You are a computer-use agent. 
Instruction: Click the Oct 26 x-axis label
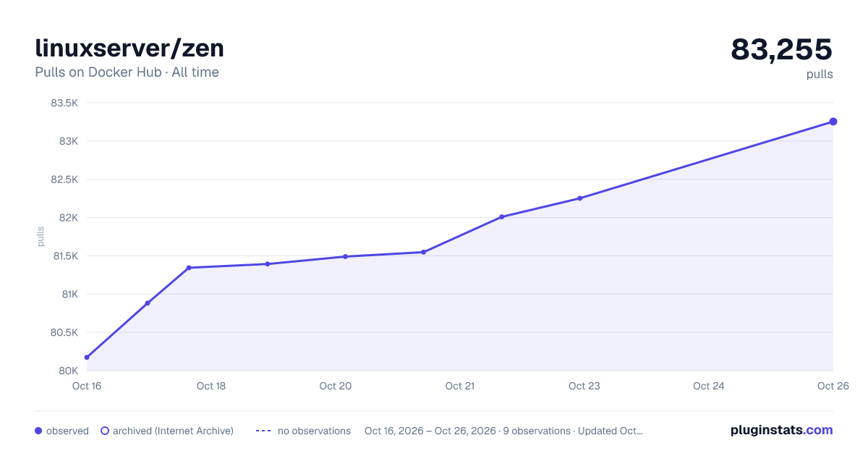[x=833, y=386]
